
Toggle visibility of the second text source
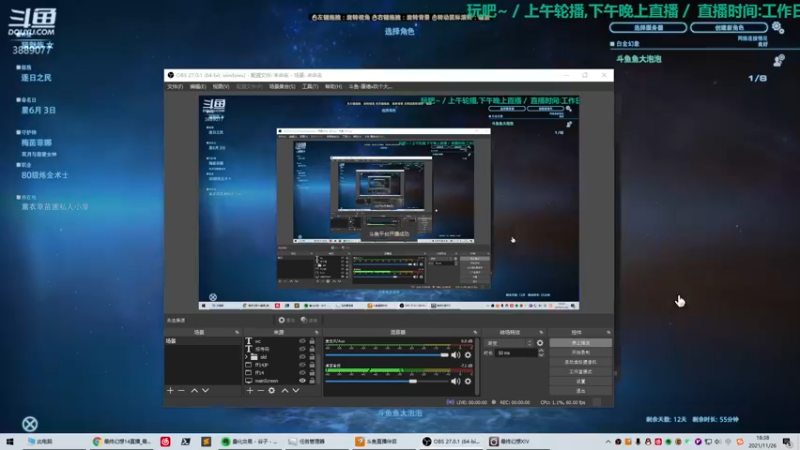(302, 349)
